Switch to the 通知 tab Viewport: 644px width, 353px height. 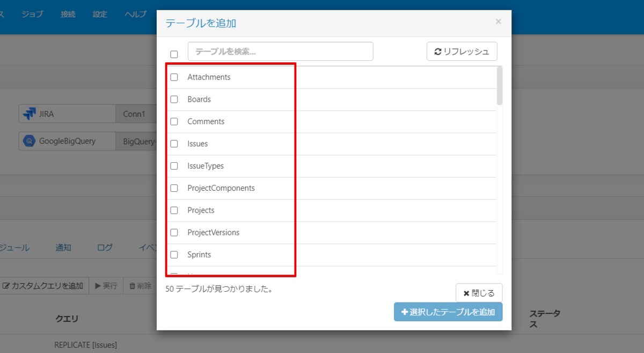coord(63,248)
